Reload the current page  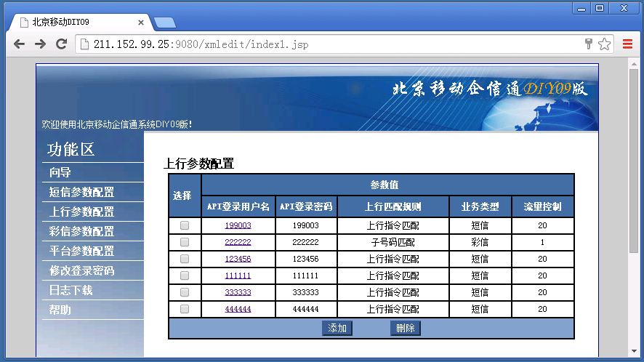click(62, 44)
